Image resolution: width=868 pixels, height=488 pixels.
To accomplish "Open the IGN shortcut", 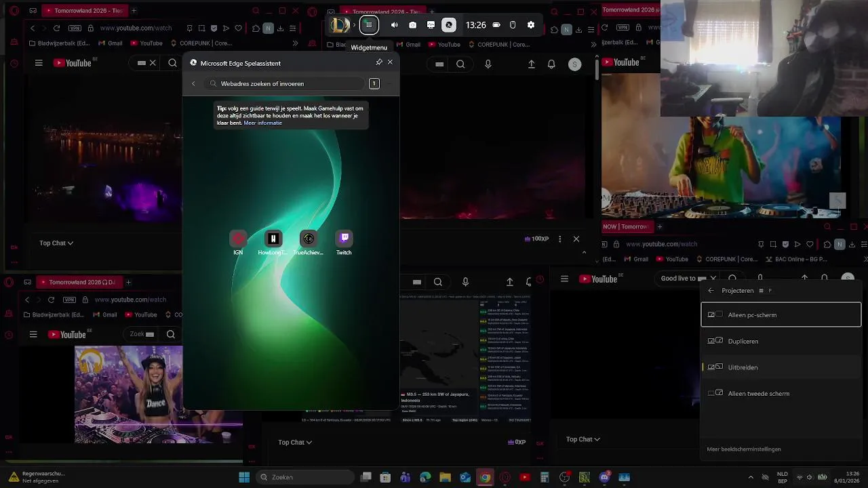I will click(238, 243).
